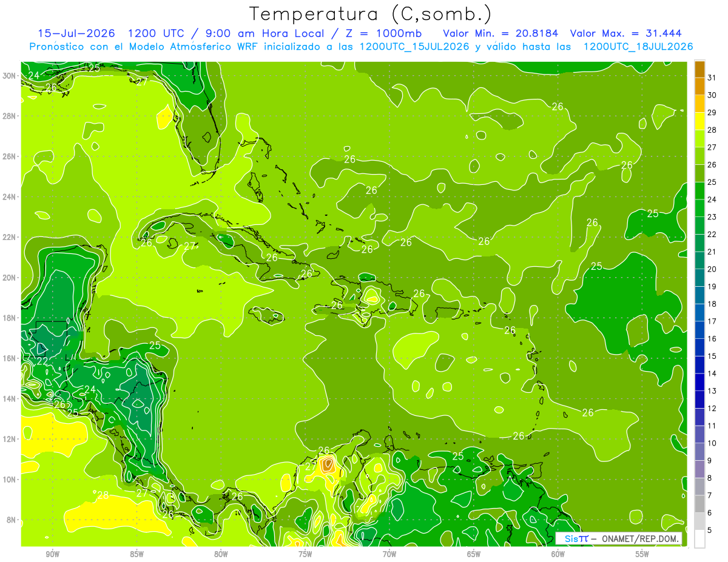Click the 85W longitude axis label
Image resolution: width=728 pixels, height=562 pixels.
(x=136, y=554)
